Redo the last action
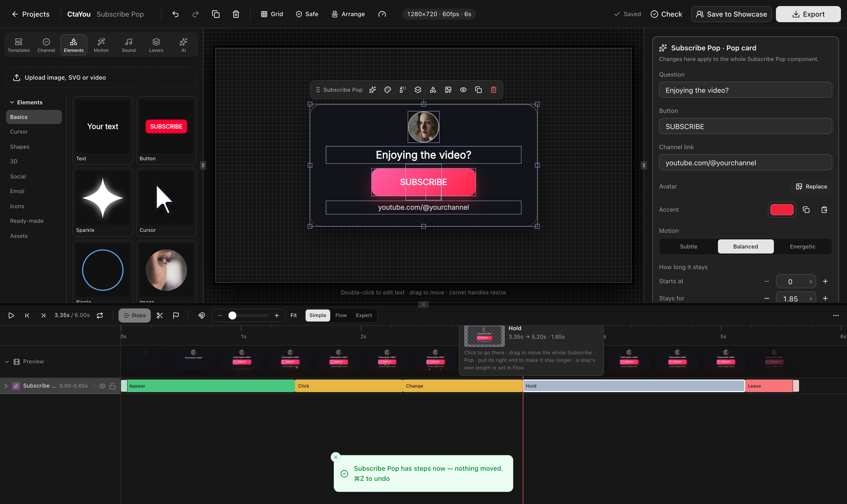The height and width of the screenshot is (504, 847). click(196, 14)
